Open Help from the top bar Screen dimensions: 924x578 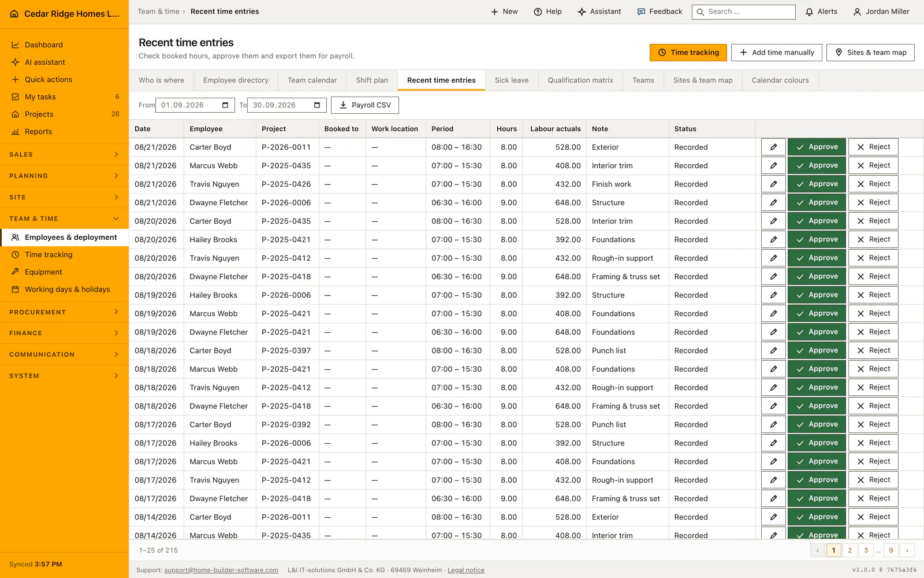[x=547, y=12]
